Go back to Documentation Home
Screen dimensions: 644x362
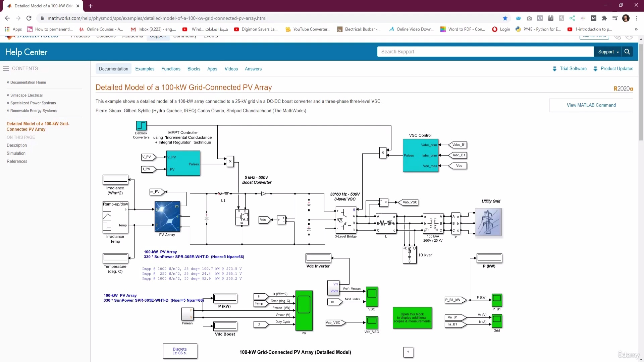[28, 82]
